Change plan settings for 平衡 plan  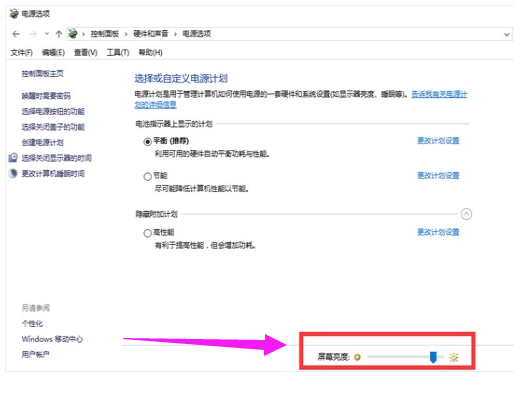point(438,141)
